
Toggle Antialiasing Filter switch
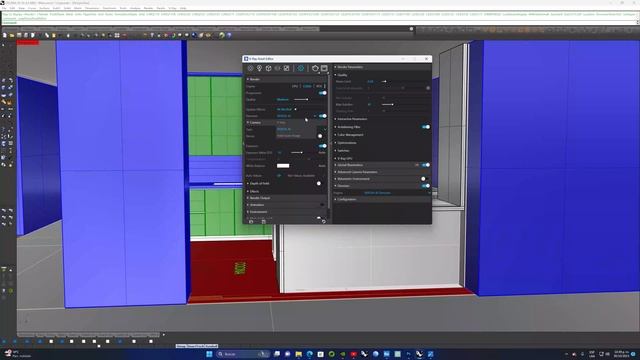tap(426, 127)
